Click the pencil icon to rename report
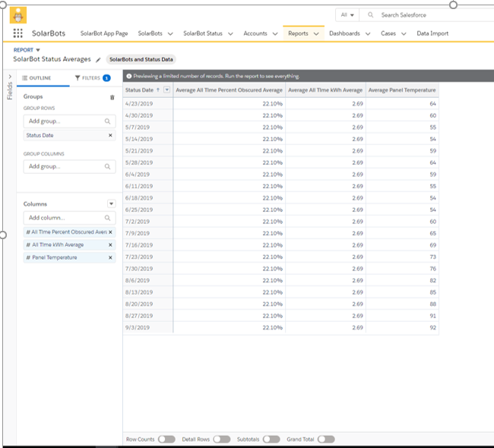 click(x=98, y=59)
